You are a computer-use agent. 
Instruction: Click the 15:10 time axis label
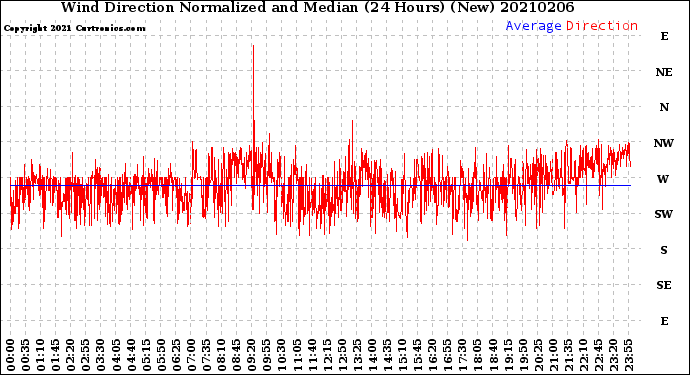[402, 355]
